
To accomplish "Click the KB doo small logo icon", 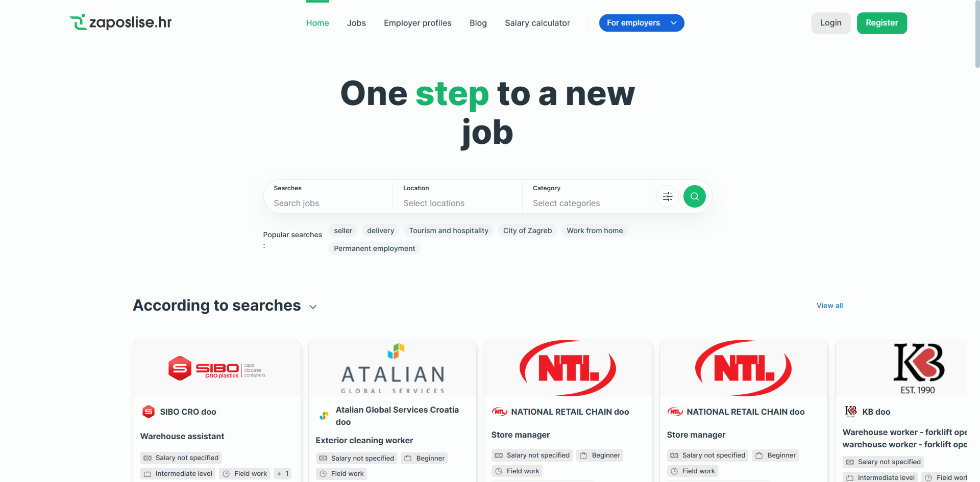I will tap(850, 411).
